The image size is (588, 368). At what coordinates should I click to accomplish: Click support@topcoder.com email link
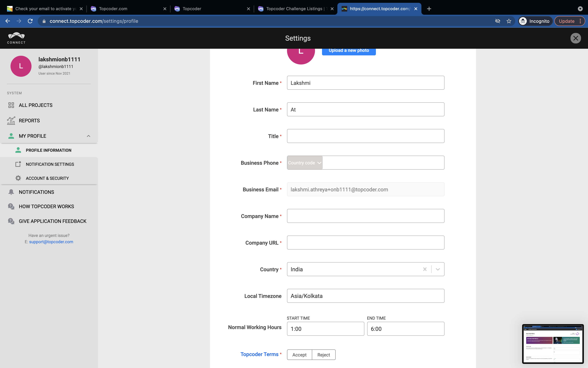coord(51,242)
